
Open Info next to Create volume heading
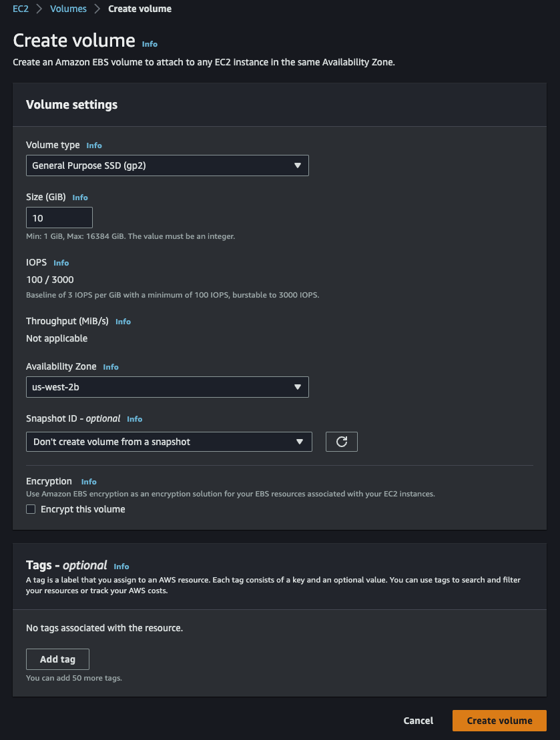tap(150, 44)
